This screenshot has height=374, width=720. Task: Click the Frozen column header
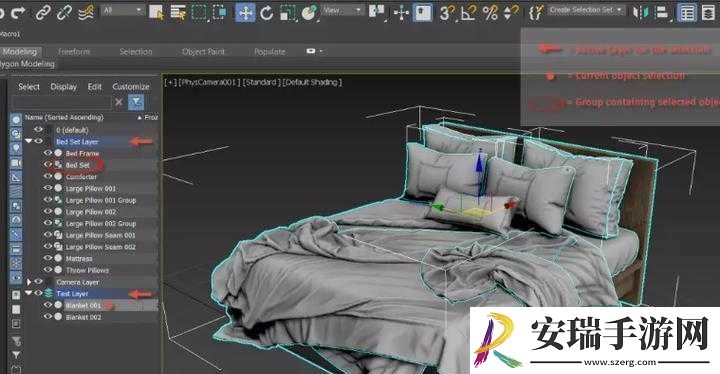pyautogui.click(x=151, y=118)
